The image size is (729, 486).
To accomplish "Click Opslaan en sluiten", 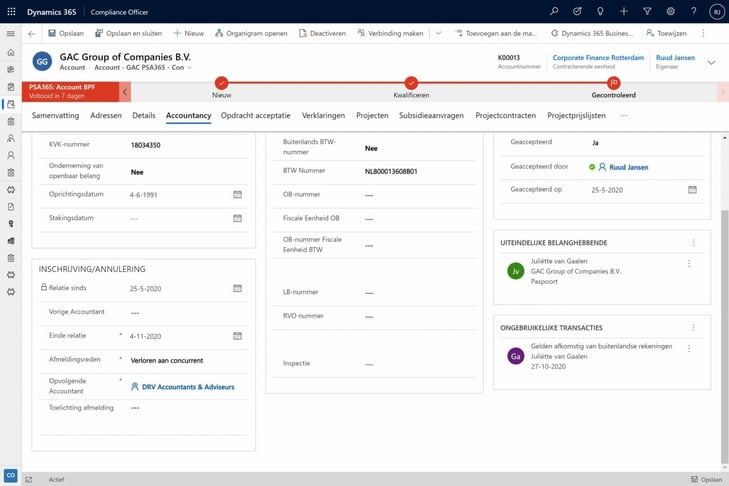I will click(128, 33).
